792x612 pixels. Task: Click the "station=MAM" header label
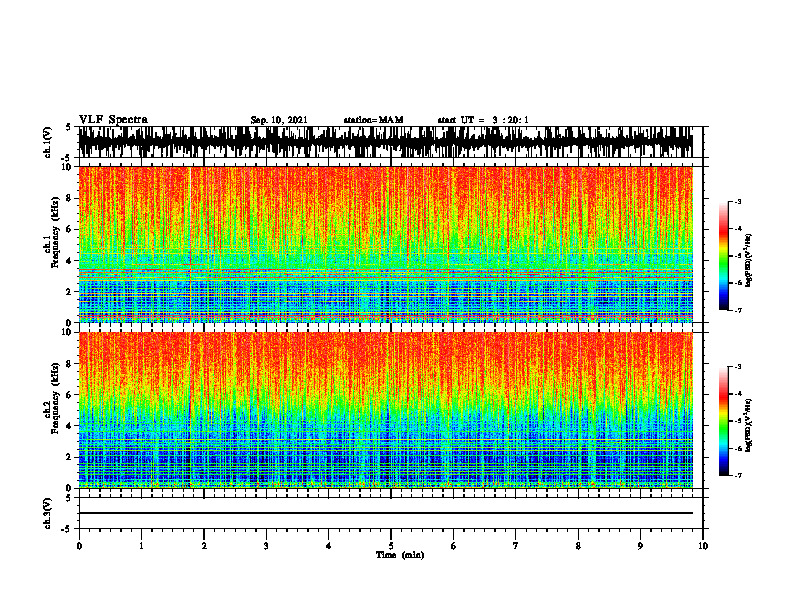[x=374, y=120]
